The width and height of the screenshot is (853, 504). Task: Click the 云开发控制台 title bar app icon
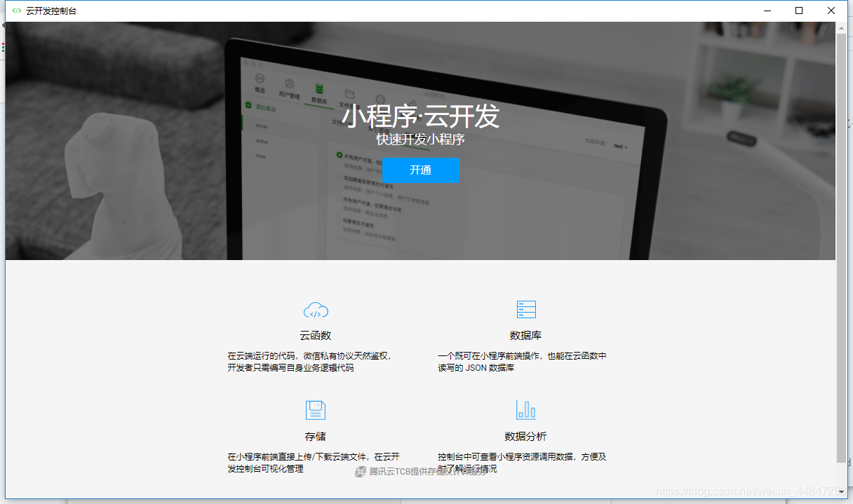tap(16, 11)
